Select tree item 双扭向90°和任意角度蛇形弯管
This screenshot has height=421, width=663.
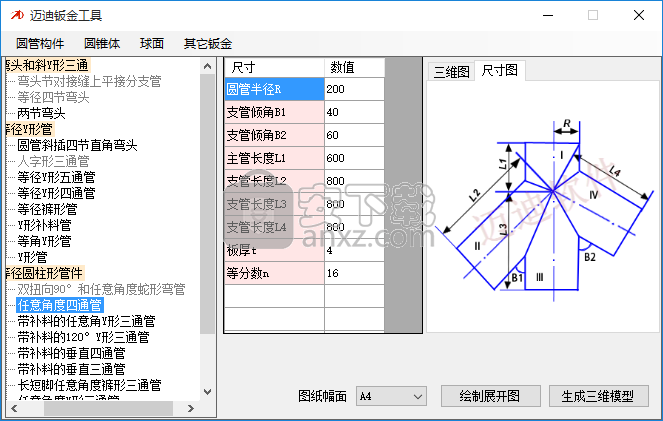[101, 290]
